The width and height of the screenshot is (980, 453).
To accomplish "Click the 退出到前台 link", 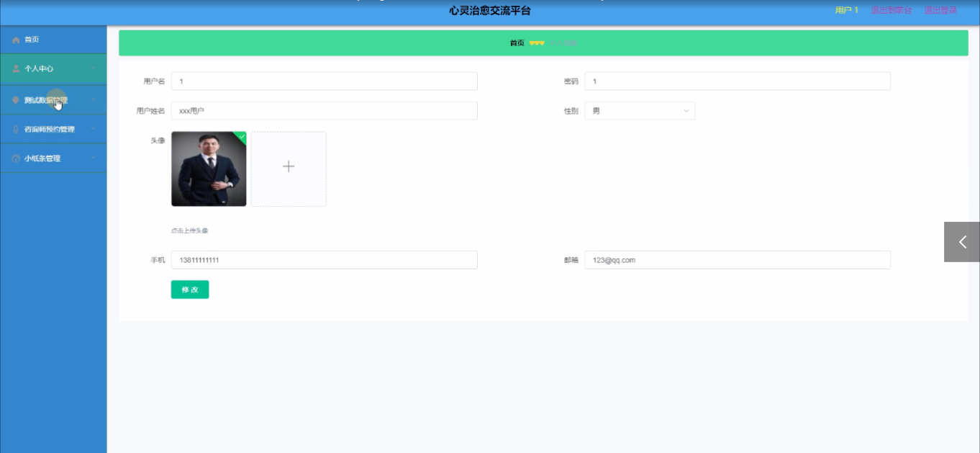I will coord(891,10).
